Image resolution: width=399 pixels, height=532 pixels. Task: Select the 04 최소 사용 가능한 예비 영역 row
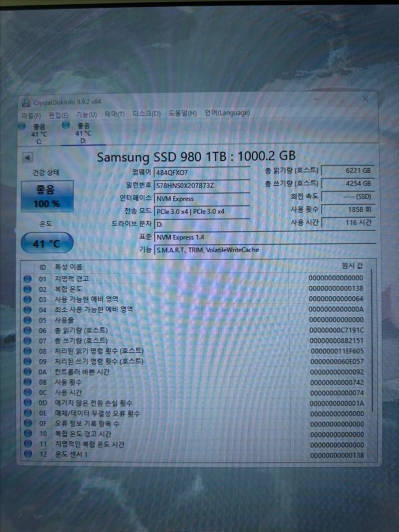pyautogui.click(x=195, y=310)
